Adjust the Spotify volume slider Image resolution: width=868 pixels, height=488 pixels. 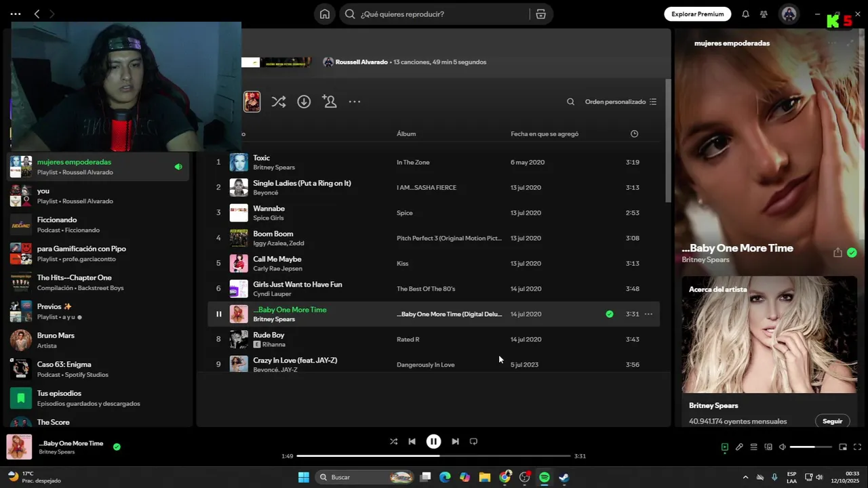tap(810, 447)
